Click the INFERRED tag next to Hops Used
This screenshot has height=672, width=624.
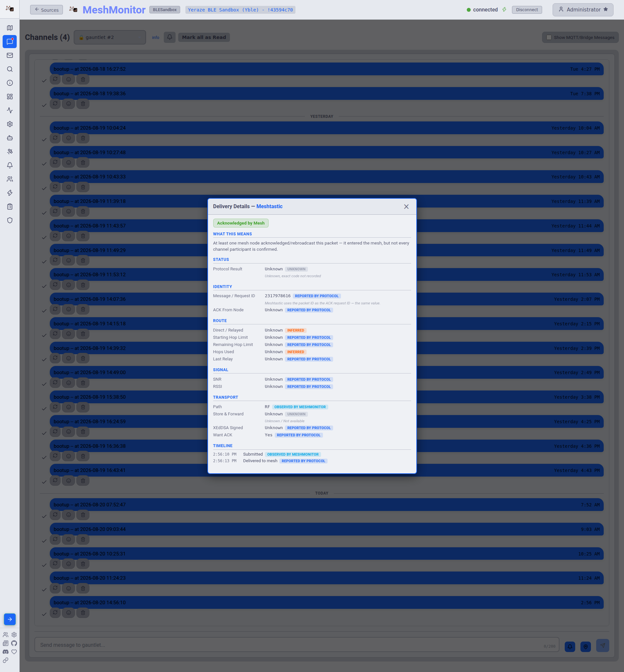click(295, 352)
